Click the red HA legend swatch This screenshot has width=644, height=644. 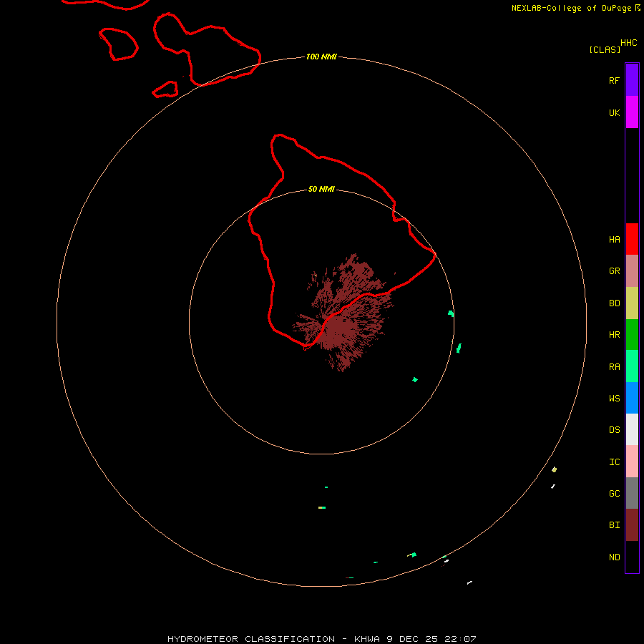click(x=632, y=239)
